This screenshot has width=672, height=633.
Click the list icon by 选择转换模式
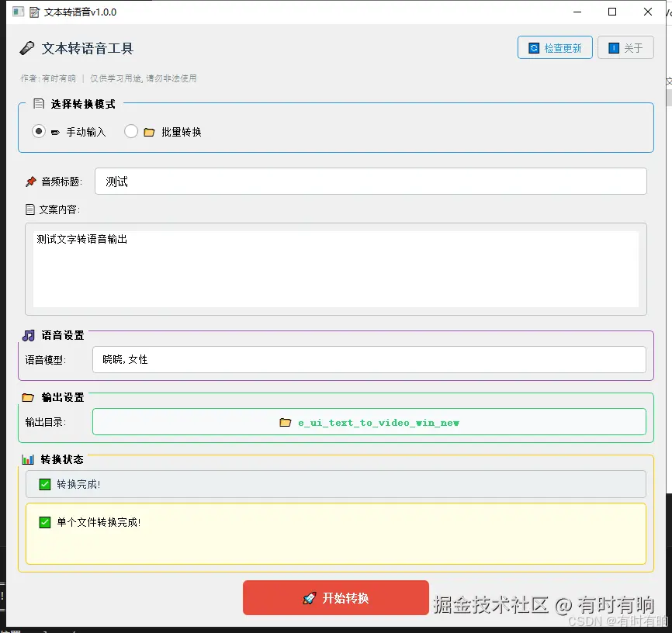click(39, 104)
